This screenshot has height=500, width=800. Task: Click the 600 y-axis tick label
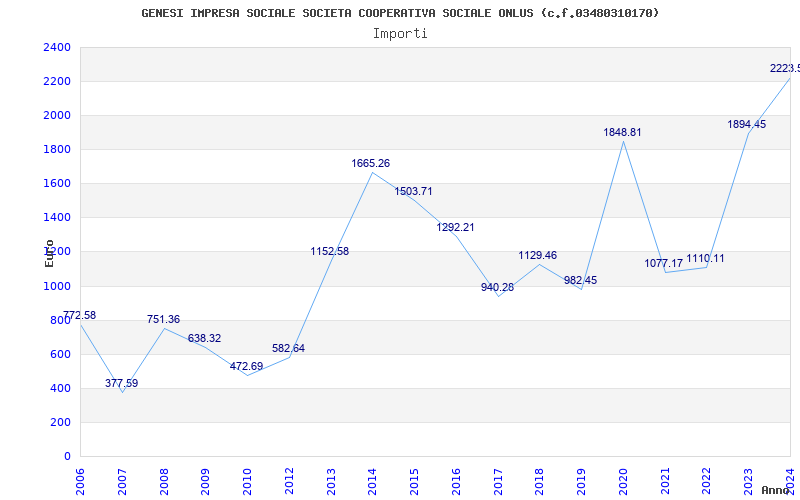click(x=61, y=355)
